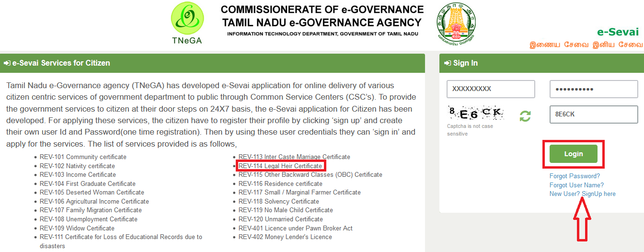644x252 pixels.
Task: Click the captcha image 8E6CK
Action: (475, 114)
